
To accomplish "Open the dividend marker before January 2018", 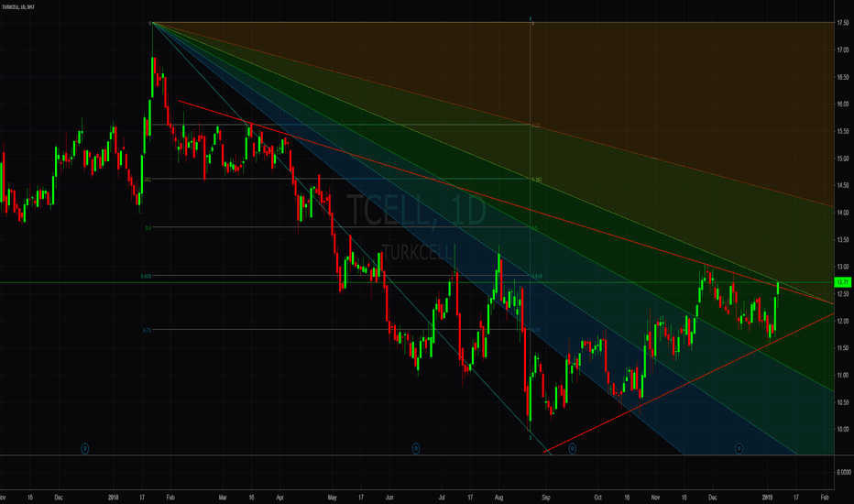I will [85, 448].
